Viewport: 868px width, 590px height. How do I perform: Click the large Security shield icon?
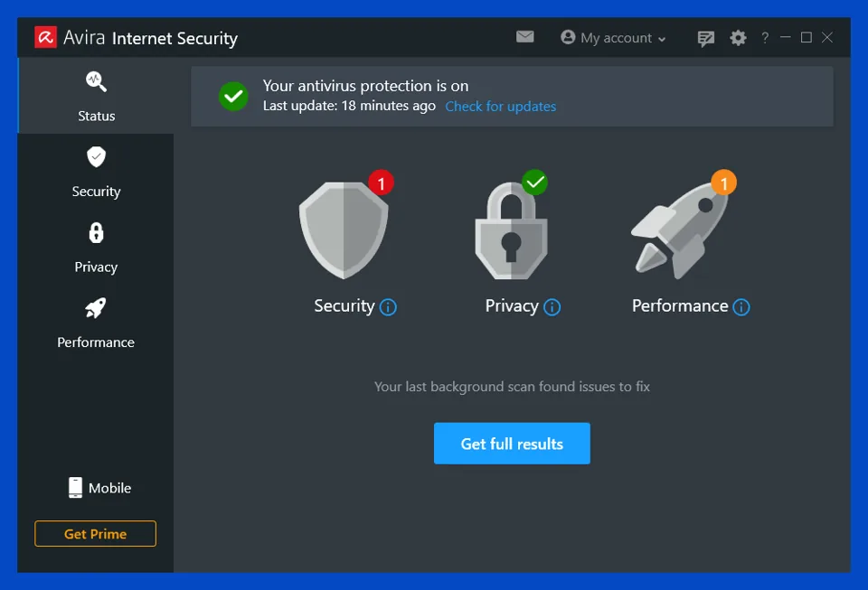point(344,230)
